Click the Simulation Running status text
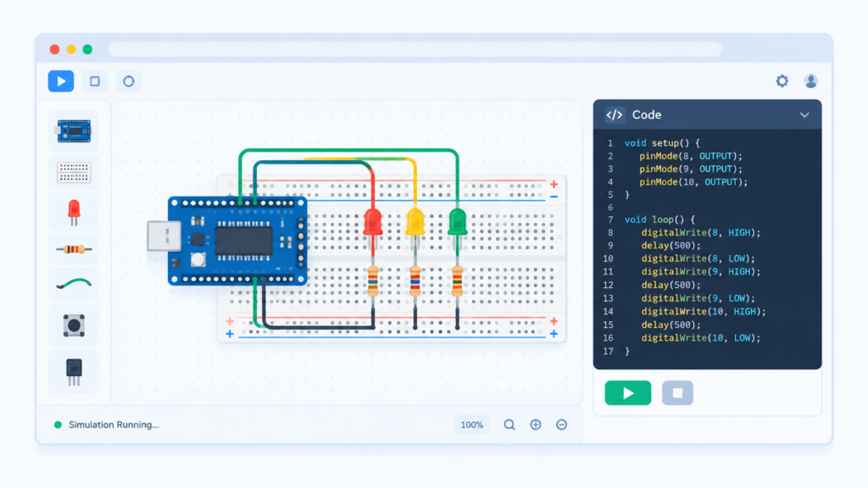The width and height of the screenshot is (868, 488). [114, 425]
